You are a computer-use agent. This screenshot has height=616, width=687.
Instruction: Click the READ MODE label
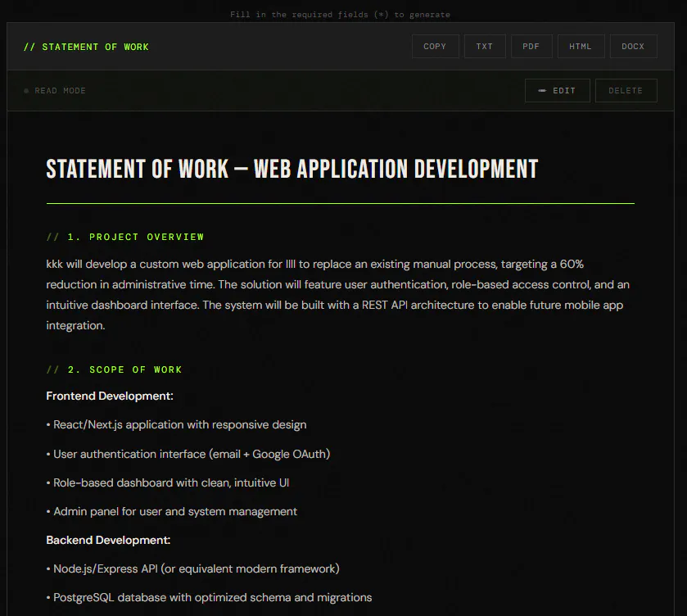pyautogui.click(x=60, y=91)
